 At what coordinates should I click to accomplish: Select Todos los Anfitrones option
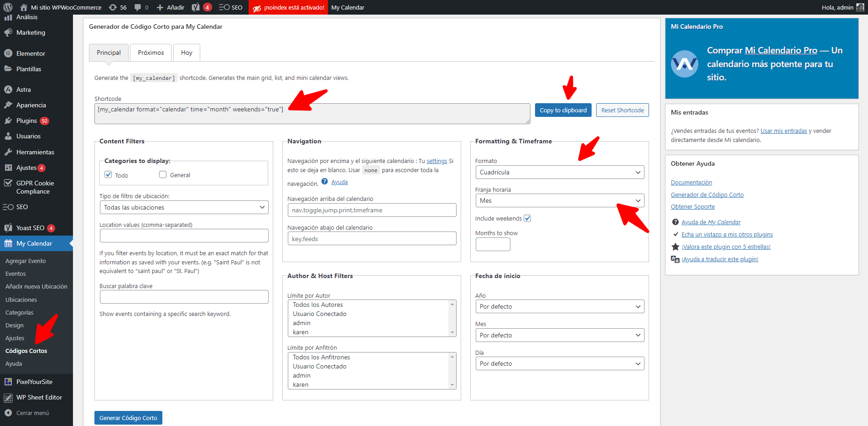(x=321, y=358)
